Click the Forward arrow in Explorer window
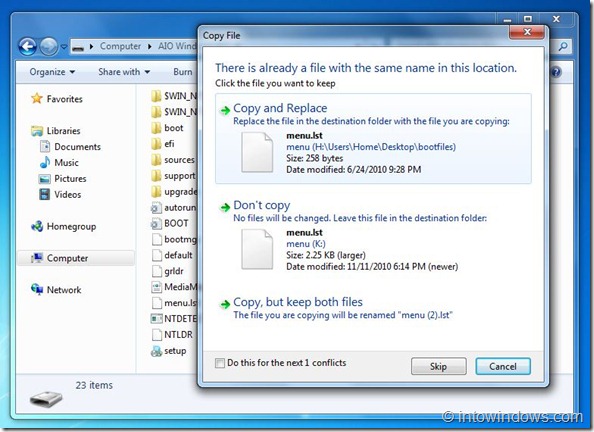Screen dimensions: 594x432 pos(49,47)
